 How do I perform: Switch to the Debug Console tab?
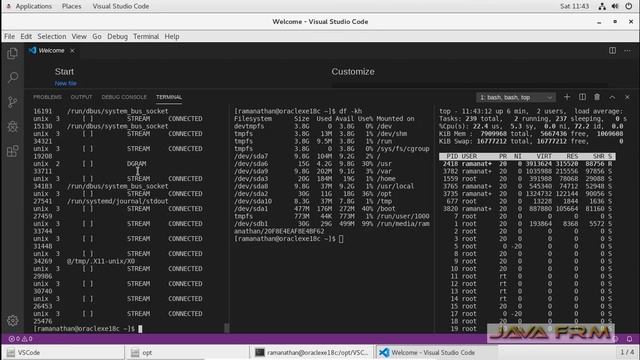(124, 97)
